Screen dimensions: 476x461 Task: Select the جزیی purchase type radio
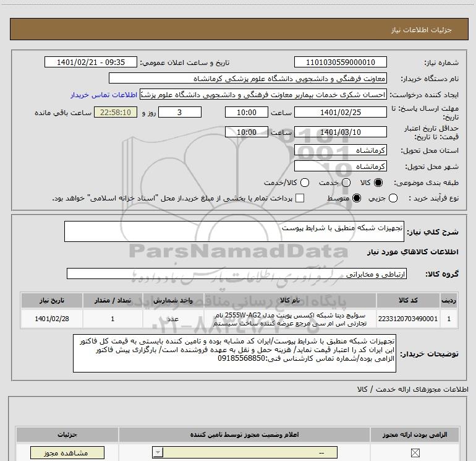(x=393, y=198)
